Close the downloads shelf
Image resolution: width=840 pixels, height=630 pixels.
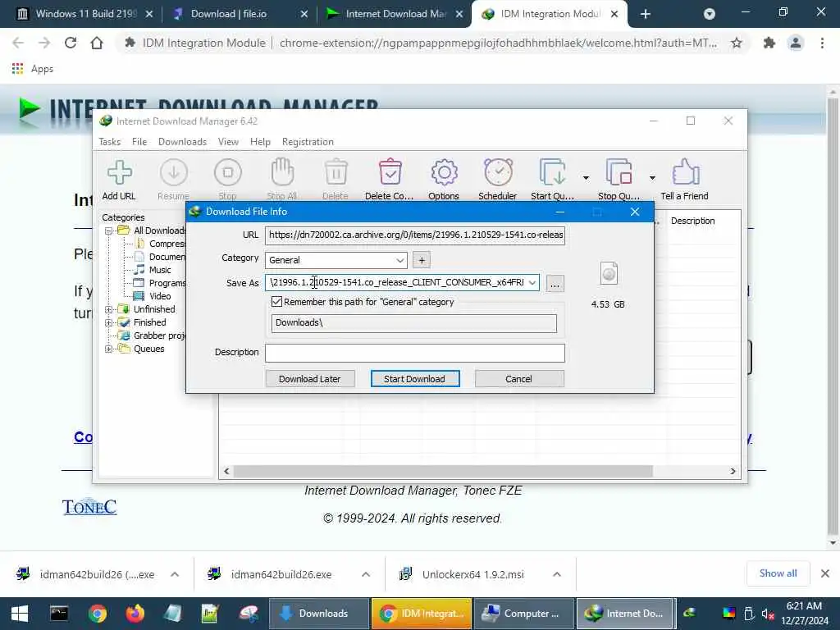[825, 573]
